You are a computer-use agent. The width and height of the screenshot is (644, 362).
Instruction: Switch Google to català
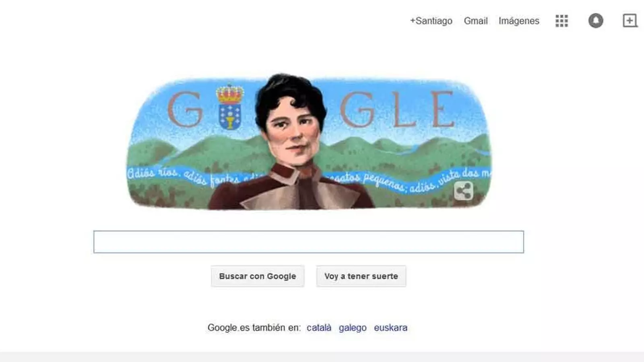[319, 328]
